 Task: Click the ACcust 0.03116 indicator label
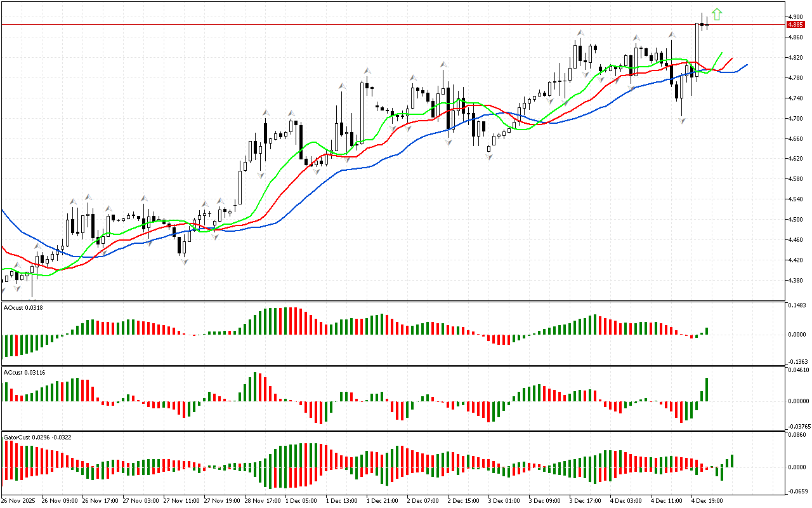[24, 372]
